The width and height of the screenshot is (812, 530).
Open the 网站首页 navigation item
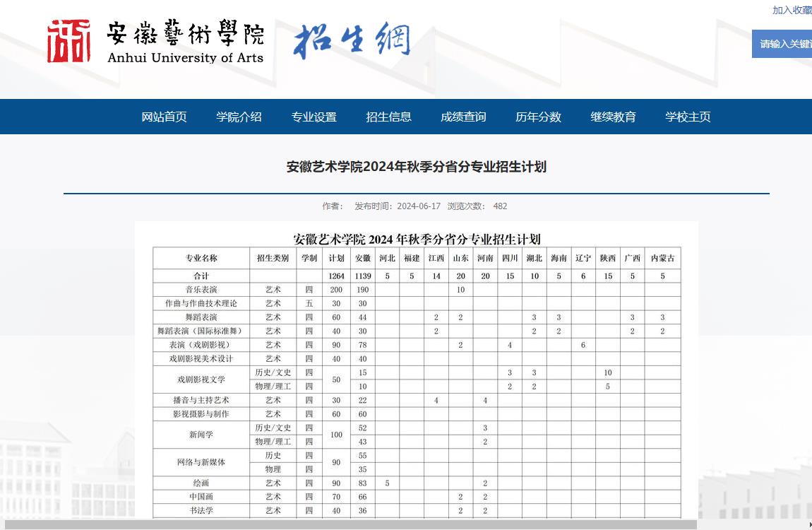[164, 117]
